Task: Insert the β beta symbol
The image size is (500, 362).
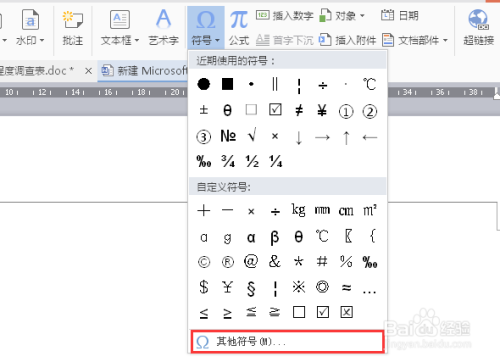Action: click(x=275, y=237)
